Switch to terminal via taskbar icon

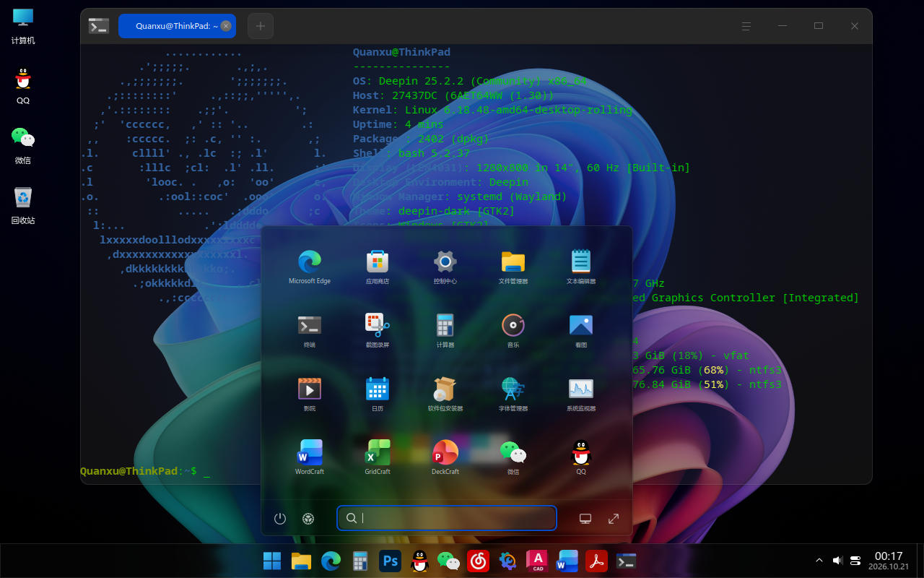click(626, 561)
